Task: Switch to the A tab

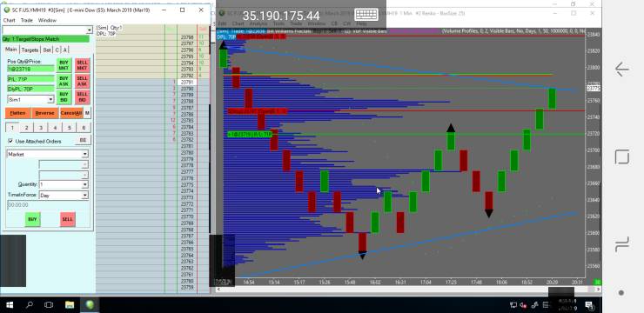Action: point(65,50)
